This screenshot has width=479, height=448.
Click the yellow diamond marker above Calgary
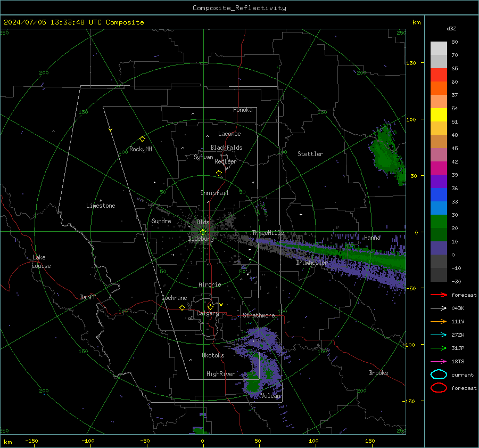[210, 307]
